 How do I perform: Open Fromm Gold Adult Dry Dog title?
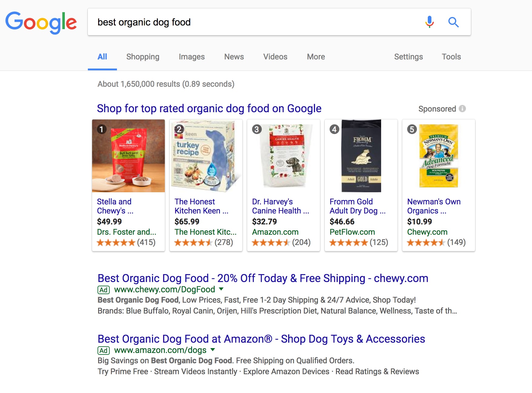point(357,206)
